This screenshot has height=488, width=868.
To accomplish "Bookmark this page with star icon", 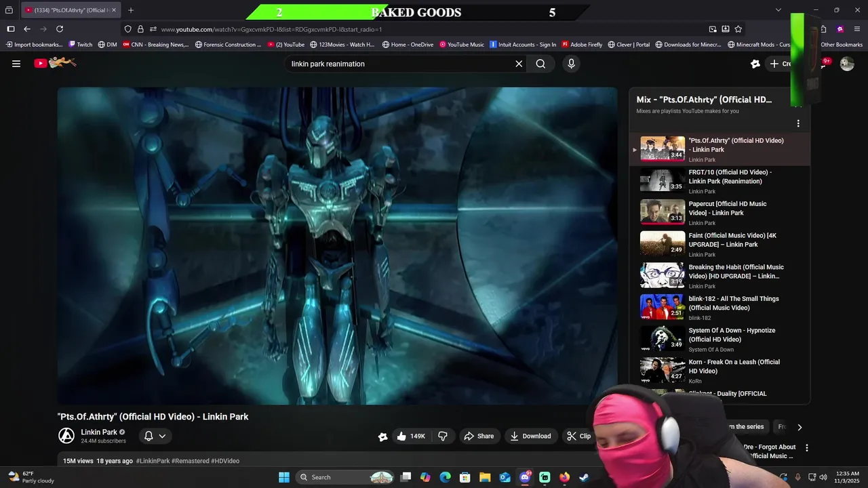I will (738, 29).
